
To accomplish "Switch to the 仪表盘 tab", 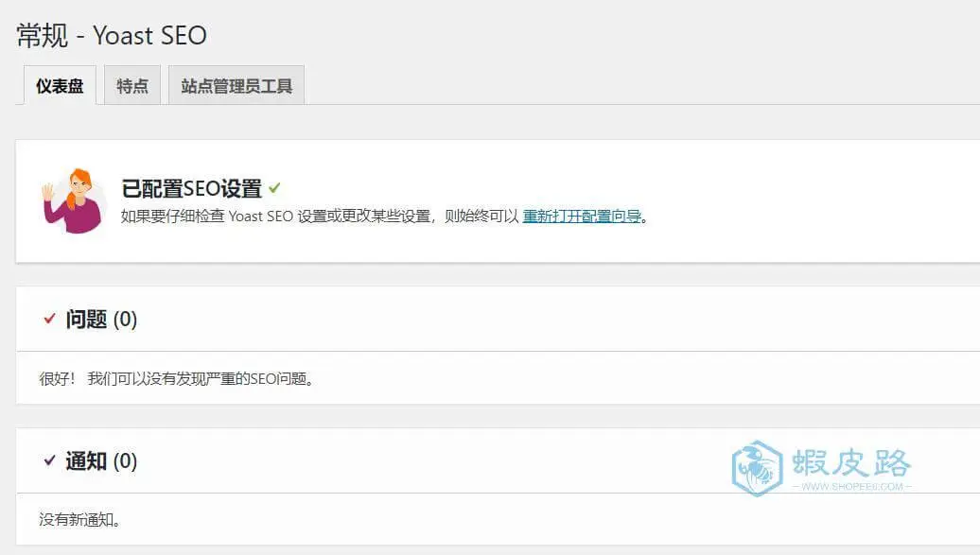I will pyautogui.click(x=60, y=86).
